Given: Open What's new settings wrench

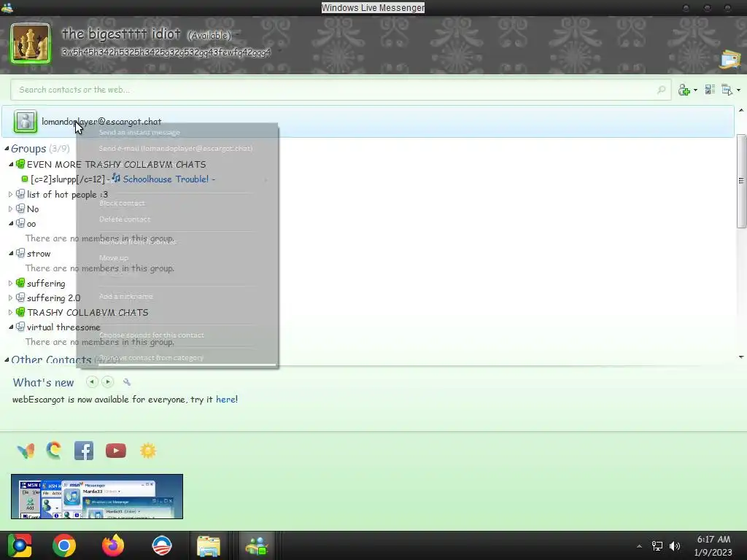Looking at the screenshot, I should (x=127, y=382).
